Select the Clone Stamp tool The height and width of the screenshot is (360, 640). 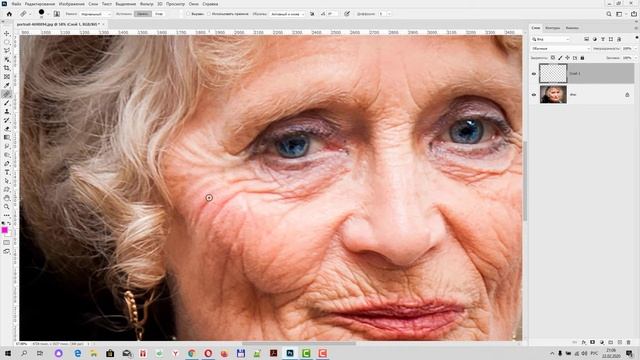pos(7,111)
